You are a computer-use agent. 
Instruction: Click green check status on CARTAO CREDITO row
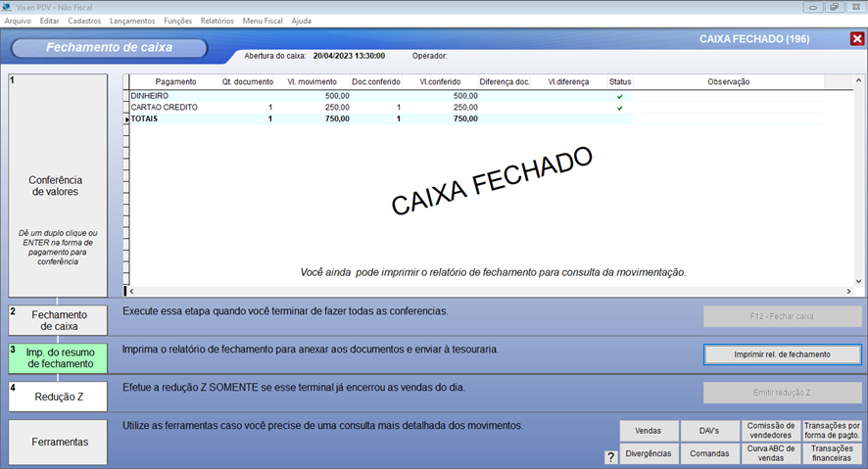(x=619, y=108)
